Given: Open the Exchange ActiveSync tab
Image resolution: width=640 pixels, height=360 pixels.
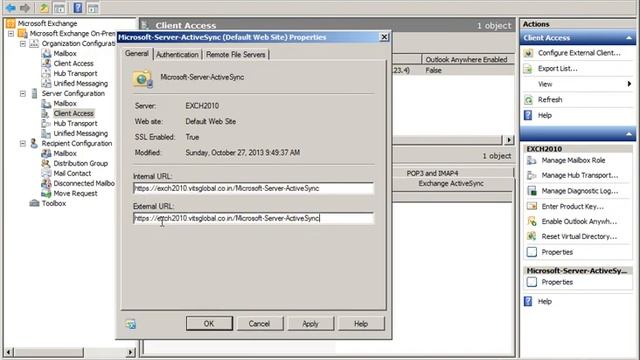Looking at the screenshot, I should click(451, 184).
